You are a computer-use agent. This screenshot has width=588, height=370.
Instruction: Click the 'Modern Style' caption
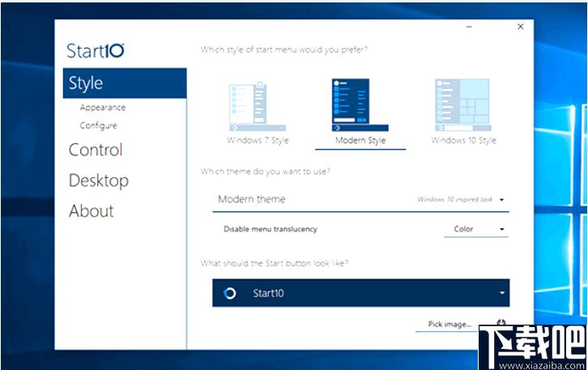tap(360, 140)
